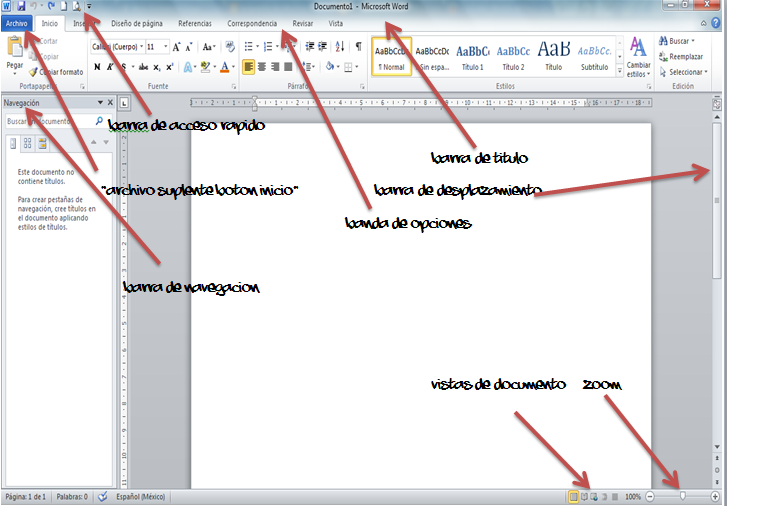Click Cambiar estilos button
The image size is (768, 506).
point(638,58)
